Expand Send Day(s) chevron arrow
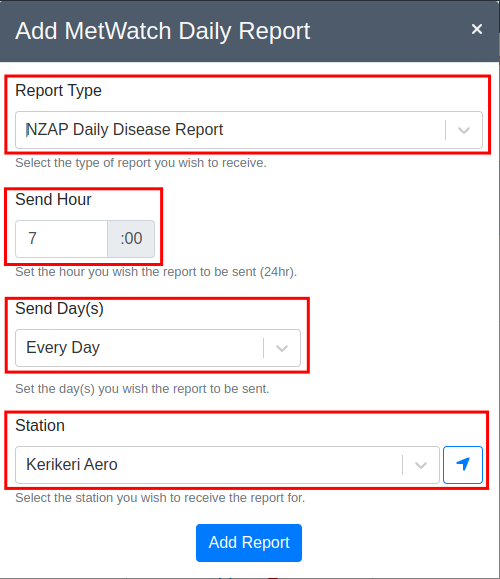500x579 pixels. tap(282, 348)
